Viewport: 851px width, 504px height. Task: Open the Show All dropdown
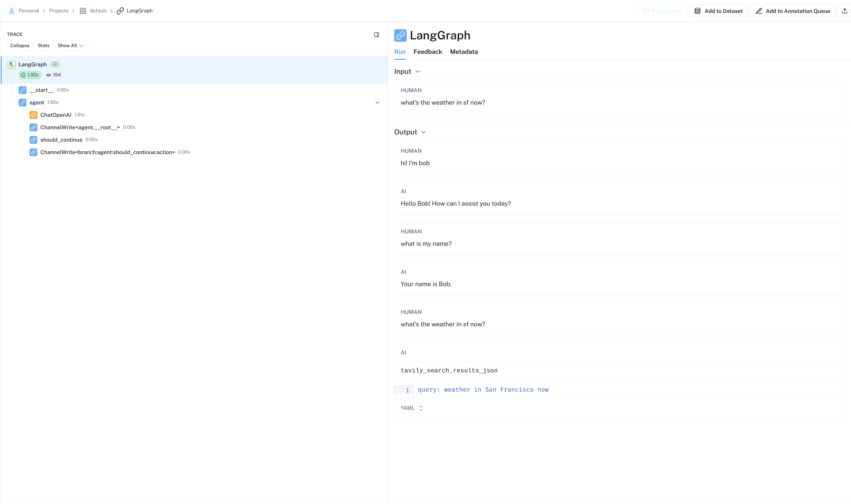click(71, 46)
